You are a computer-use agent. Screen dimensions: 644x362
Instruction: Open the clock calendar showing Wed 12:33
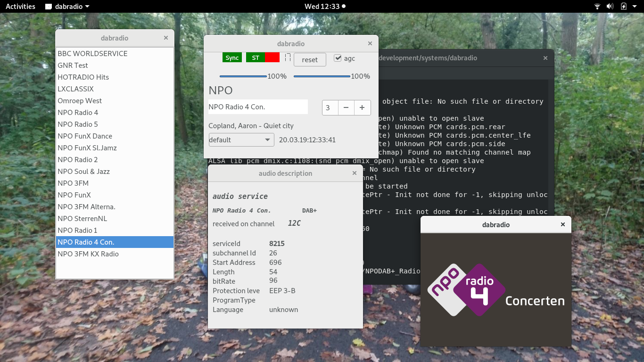[325, 6]
